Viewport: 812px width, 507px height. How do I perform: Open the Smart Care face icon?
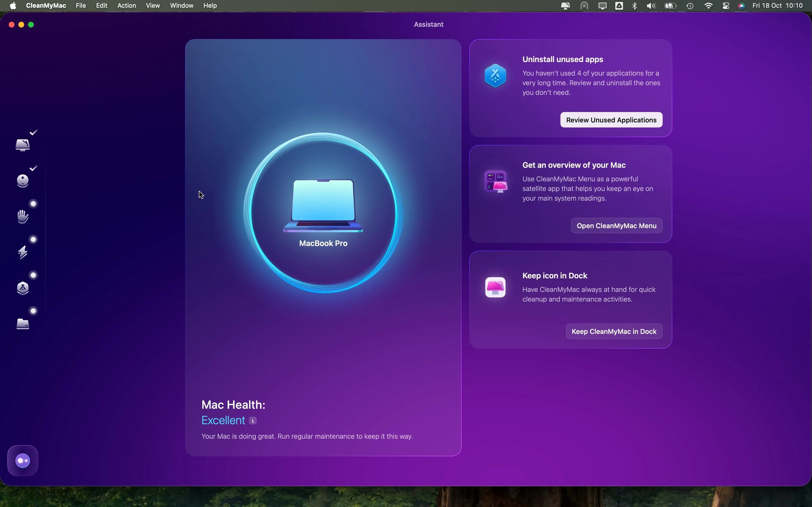(x=23, y=181)
